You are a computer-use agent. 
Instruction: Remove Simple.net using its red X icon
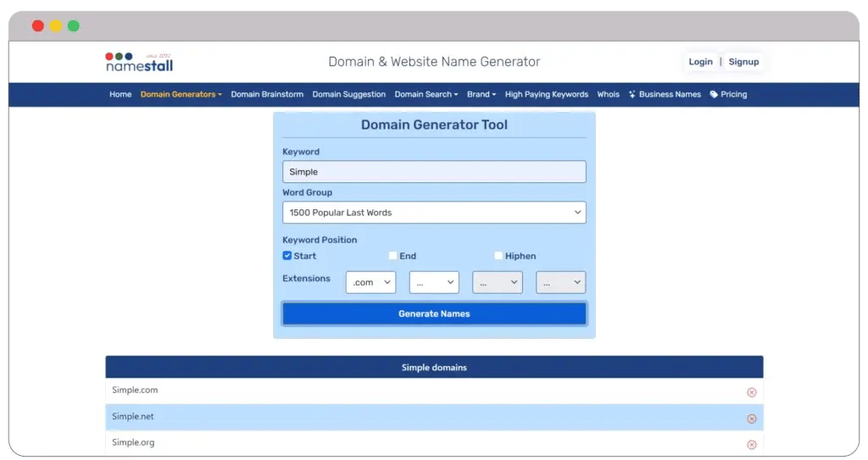pos(751,418)
